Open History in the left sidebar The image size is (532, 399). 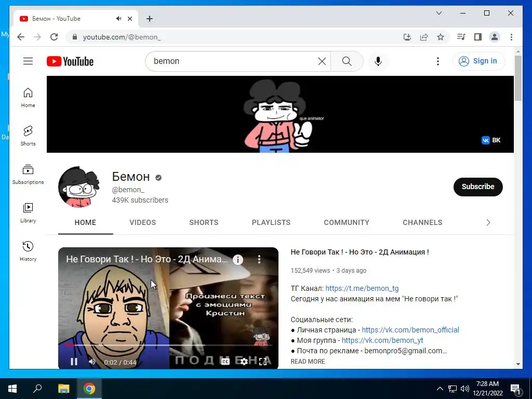tap(28, 251)
